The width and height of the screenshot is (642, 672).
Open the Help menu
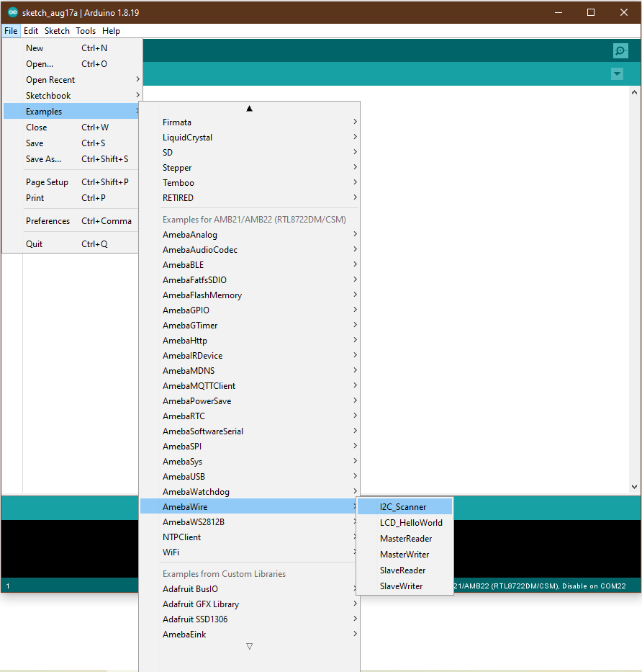[111, 31]
